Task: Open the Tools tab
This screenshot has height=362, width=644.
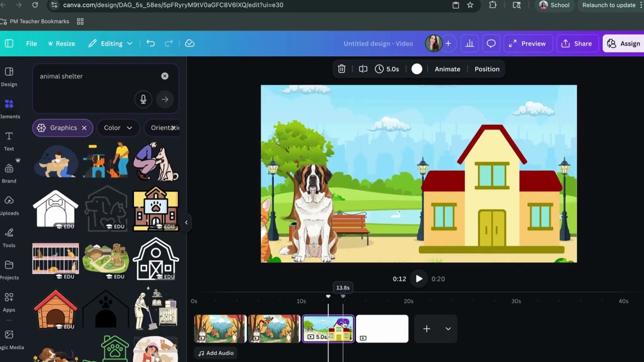Action: tap(9, 237)
